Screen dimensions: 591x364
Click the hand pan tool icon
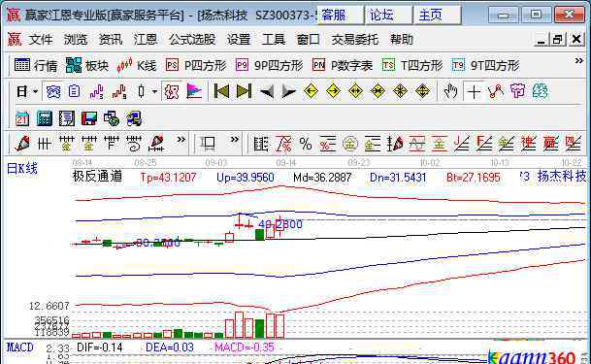point(450,91)
